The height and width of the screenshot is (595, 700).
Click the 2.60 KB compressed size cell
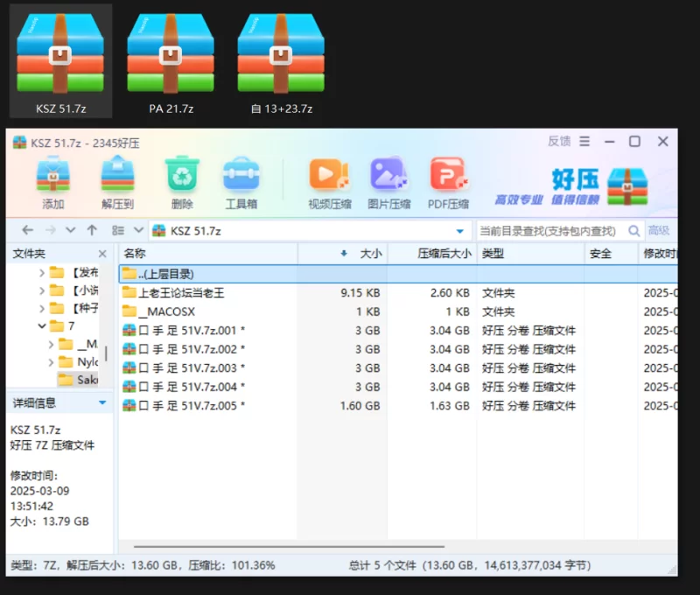[450, 293]
